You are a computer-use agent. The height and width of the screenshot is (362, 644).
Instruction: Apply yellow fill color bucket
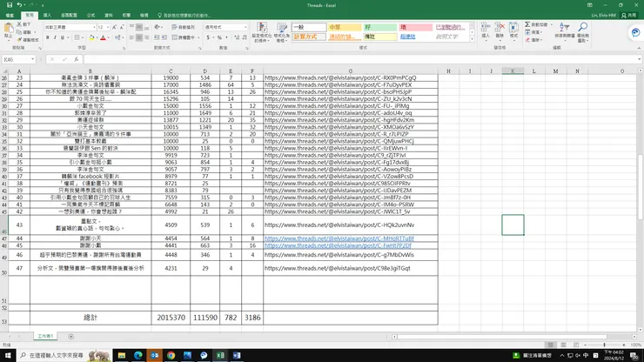pos(91,37)
